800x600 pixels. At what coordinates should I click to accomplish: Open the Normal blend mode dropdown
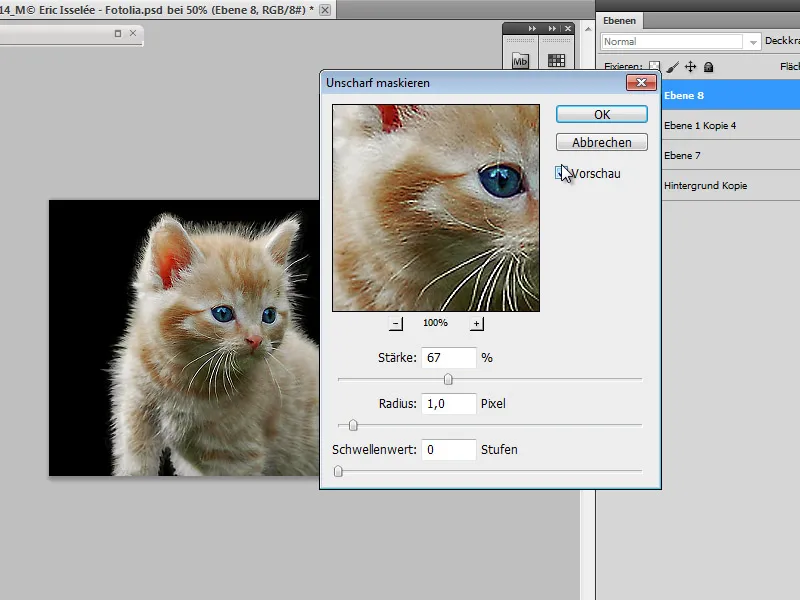point(675,41)
